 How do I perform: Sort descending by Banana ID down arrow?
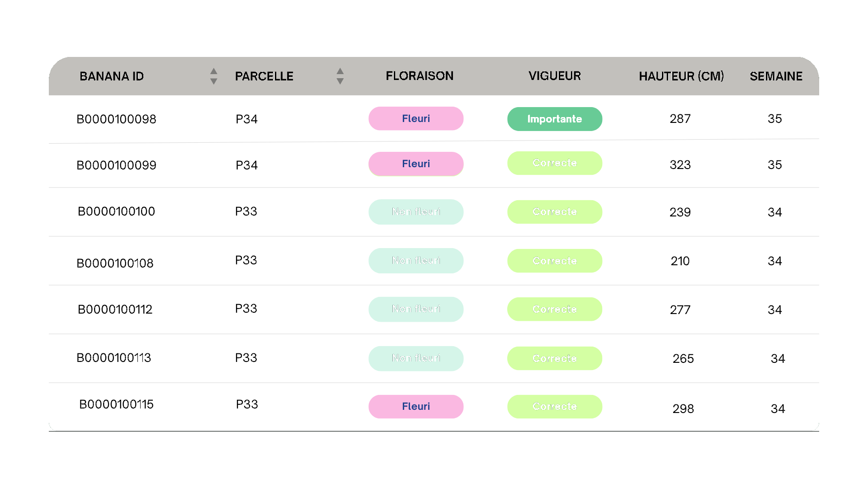[214, 81]
